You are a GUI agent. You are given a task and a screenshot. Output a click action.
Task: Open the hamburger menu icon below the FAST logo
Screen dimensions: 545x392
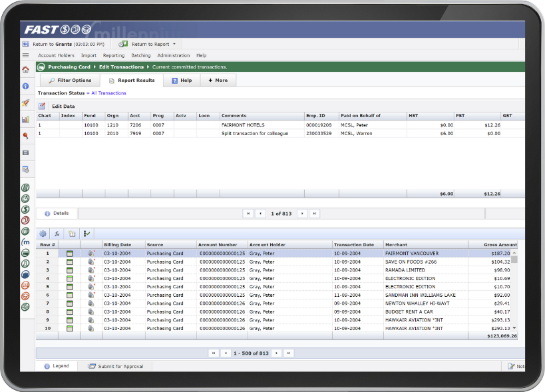(x=25, y=55)
